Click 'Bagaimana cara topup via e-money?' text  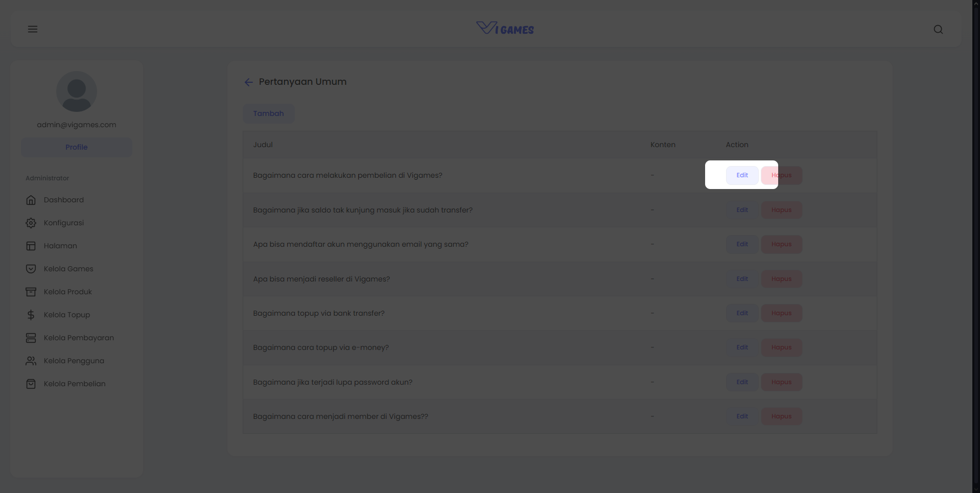click(x=321, y=347)
